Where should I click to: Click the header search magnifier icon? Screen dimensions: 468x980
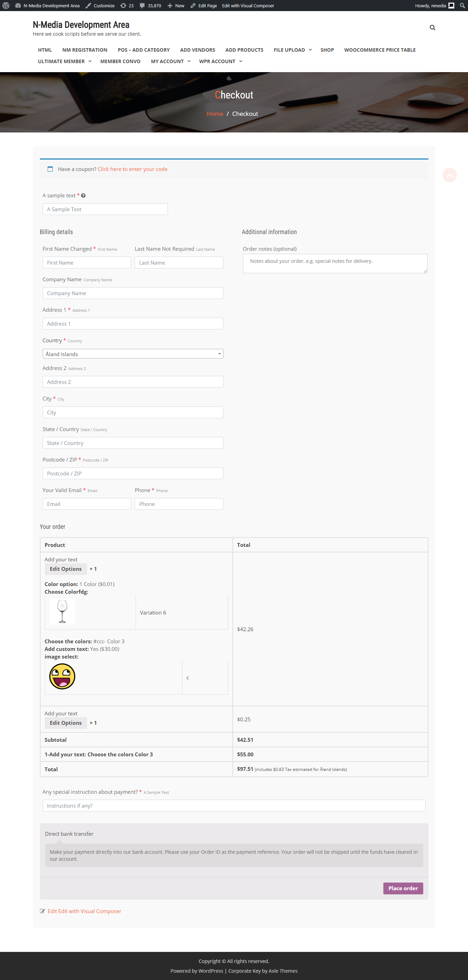pyautogui.click(x=432, y=28)
